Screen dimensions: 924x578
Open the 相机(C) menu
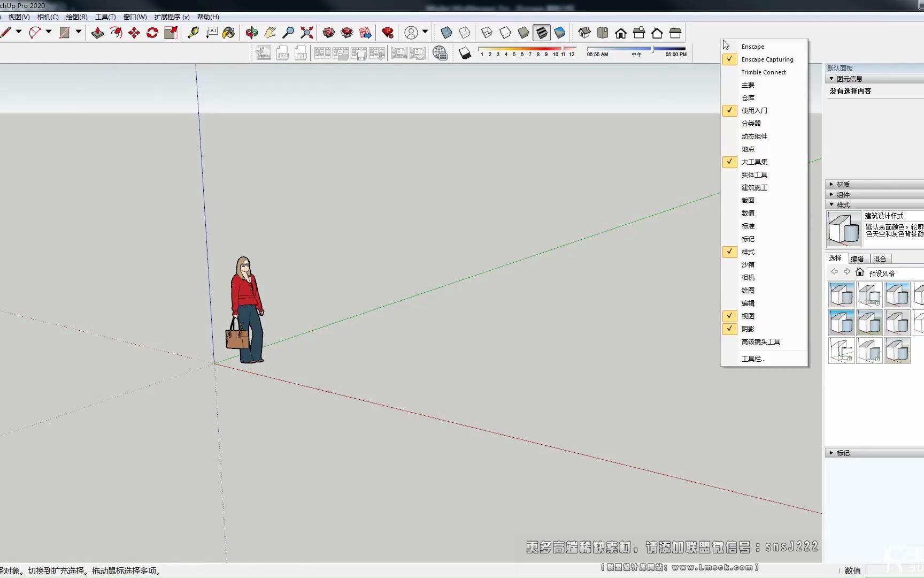point(48,17)
